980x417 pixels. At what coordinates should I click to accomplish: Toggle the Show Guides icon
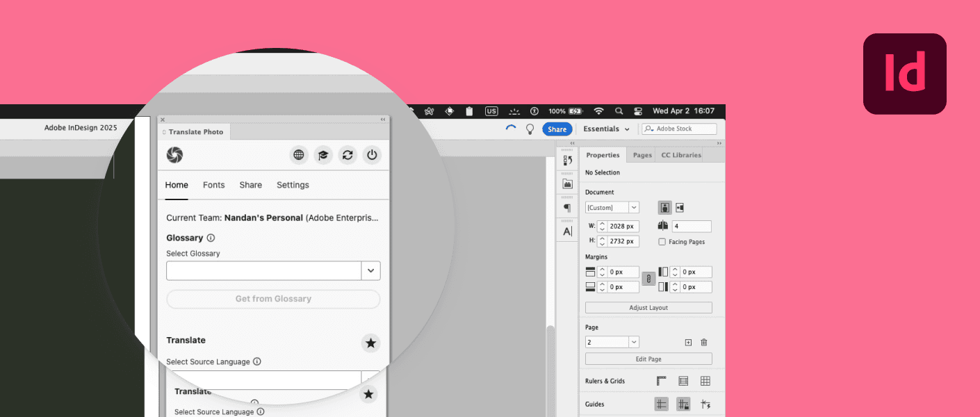click(662, 404)
